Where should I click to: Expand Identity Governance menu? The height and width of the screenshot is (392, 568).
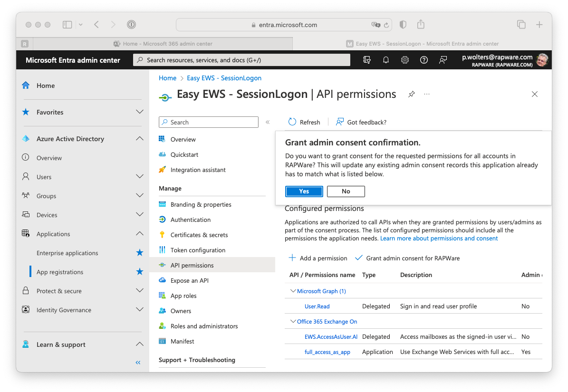(139, 309)
